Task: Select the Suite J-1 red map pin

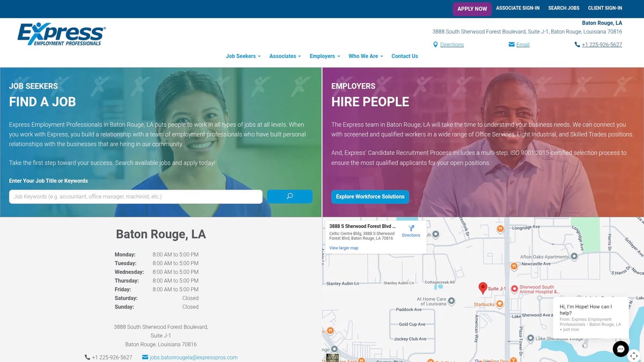Action: (x=483, y=287)
